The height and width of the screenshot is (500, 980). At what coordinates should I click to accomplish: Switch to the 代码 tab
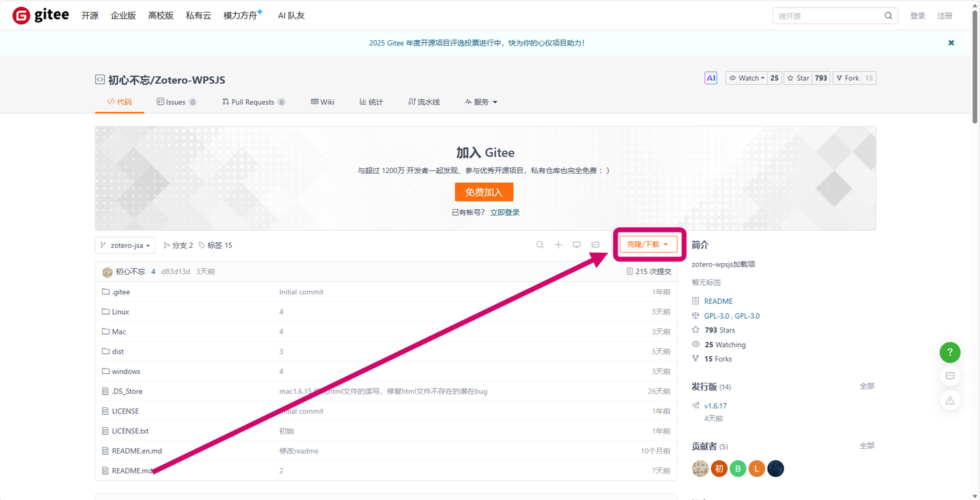click(x=120, y=102)
